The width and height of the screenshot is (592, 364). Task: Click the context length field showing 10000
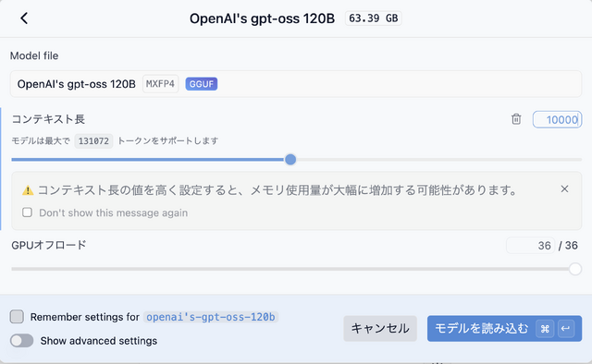pos(557,119)
